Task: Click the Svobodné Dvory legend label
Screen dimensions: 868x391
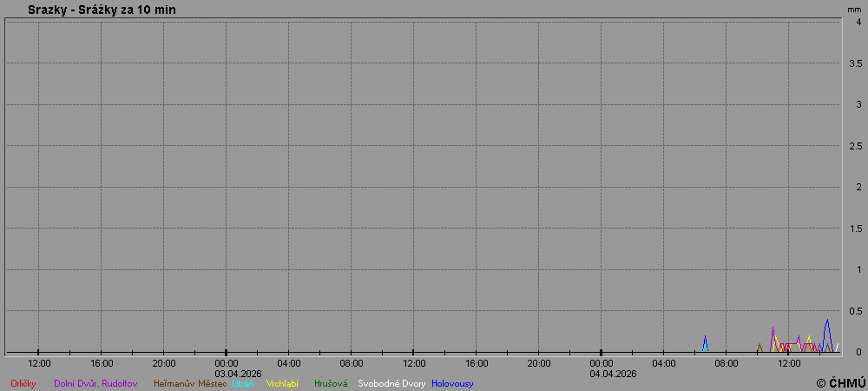Action: [x=391, y=383]
